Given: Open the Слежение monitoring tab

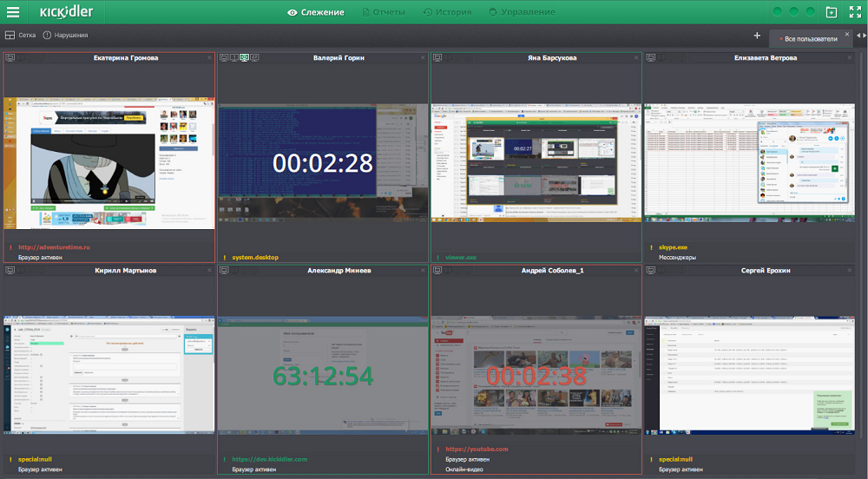Looking at the screenshot, I should click(x=316, y=12).
